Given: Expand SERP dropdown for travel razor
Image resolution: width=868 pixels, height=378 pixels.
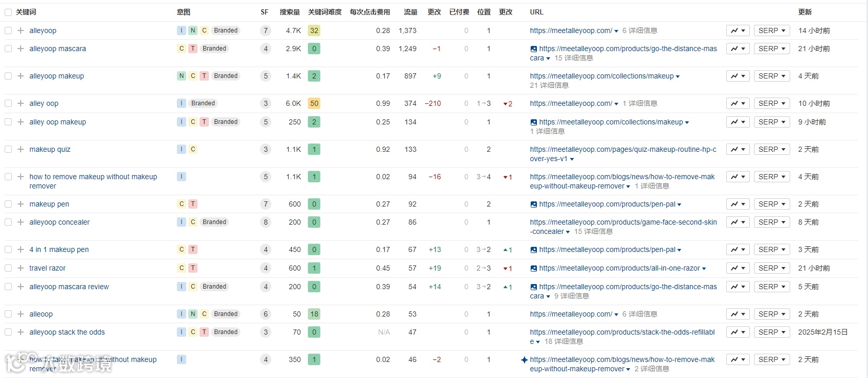Looking at the screenshot, I should click(x=772, y=268).
